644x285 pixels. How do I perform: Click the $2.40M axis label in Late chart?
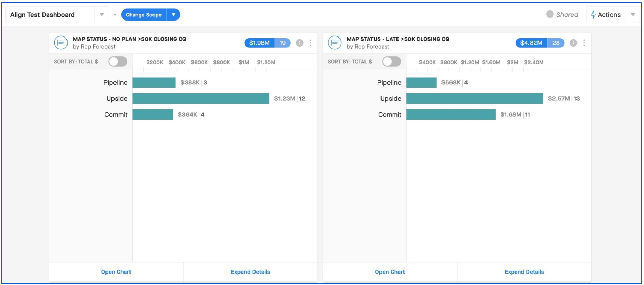[534, 62]
